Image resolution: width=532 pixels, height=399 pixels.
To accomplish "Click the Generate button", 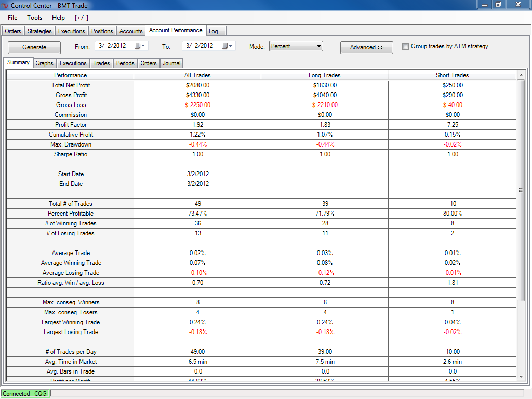I will (34, 47).
